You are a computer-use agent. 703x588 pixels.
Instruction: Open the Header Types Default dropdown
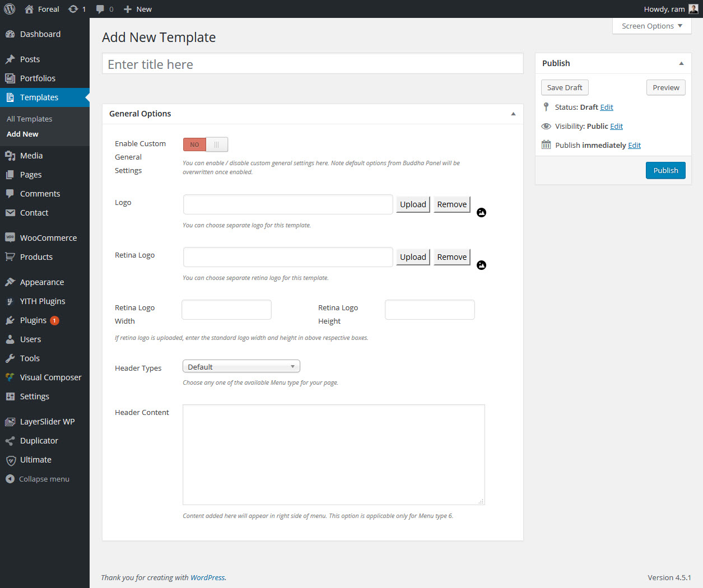pos(241,366)
